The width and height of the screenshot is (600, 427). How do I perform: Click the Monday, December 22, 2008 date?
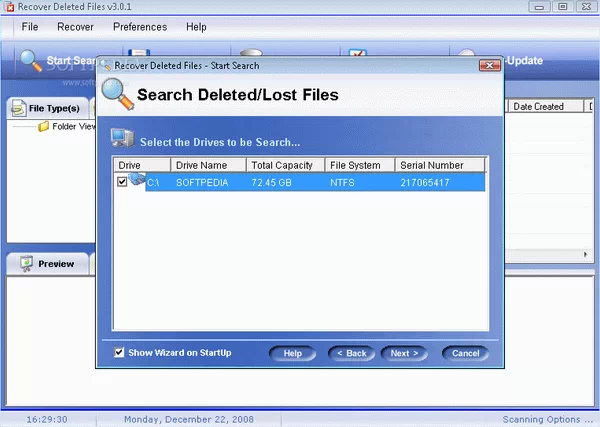click(x=189, y=419)
